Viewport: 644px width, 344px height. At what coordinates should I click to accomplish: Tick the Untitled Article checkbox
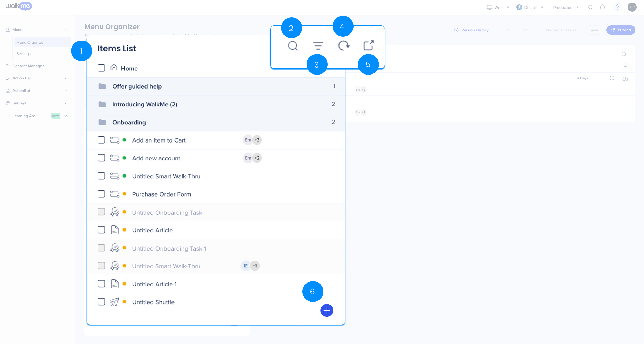(101, 230)
